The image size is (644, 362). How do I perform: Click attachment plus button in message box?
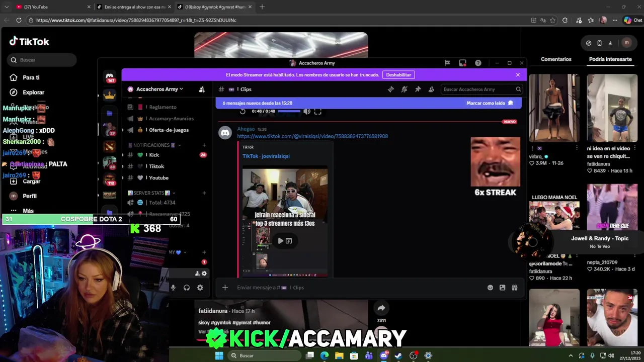225,288
